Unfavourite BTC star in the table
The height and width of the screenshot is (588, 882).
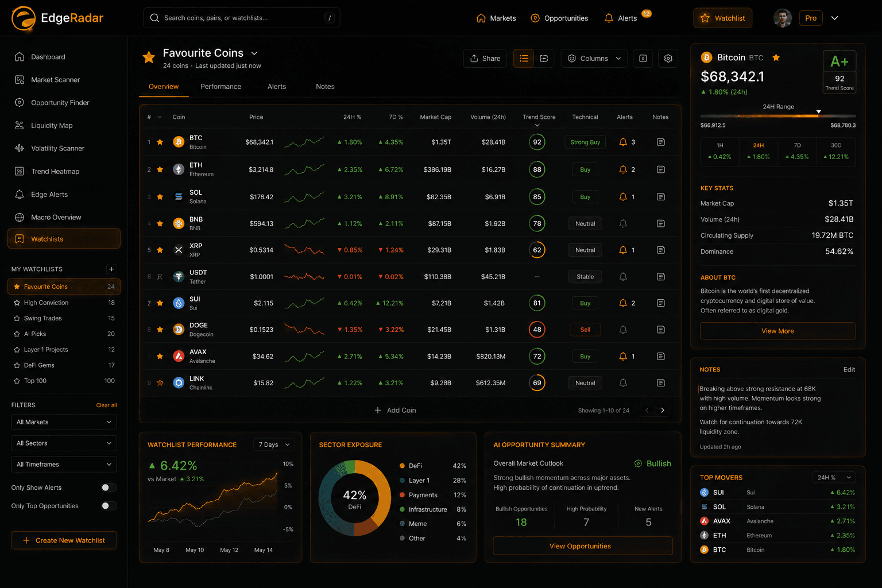click(160, 142)
